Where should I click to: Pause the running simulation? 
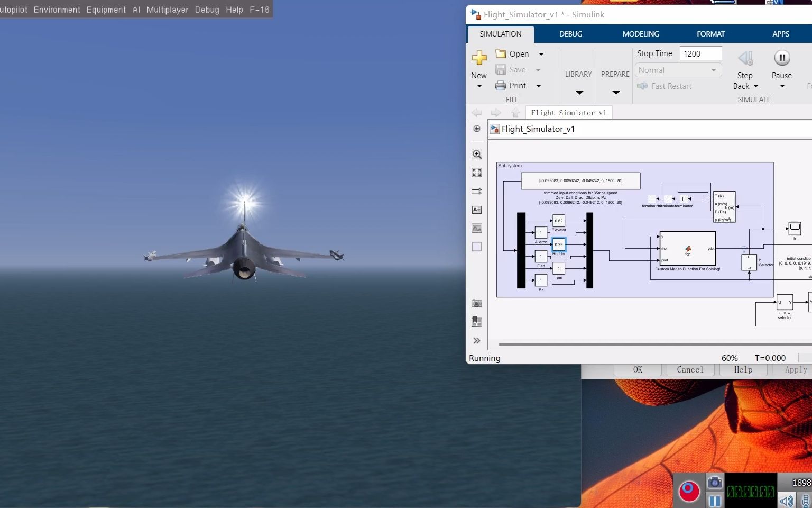(782, 58)
